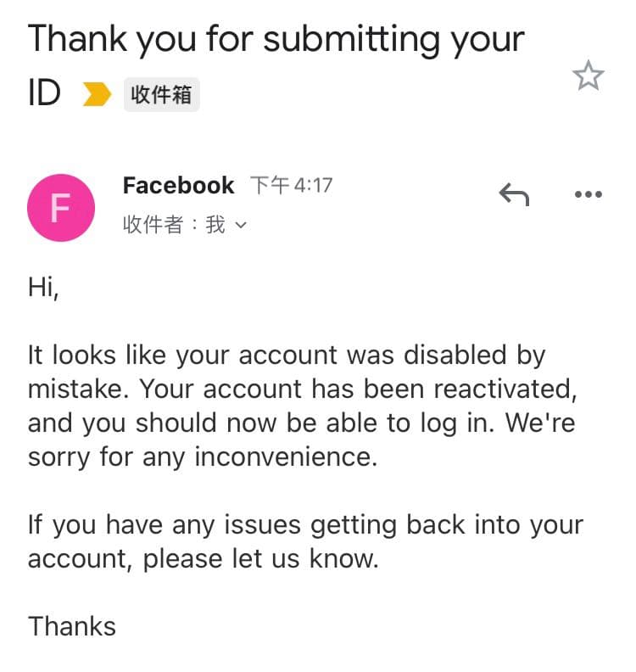
Task: Toggle the yellow importance marker
Action: (x=97, y=95)
